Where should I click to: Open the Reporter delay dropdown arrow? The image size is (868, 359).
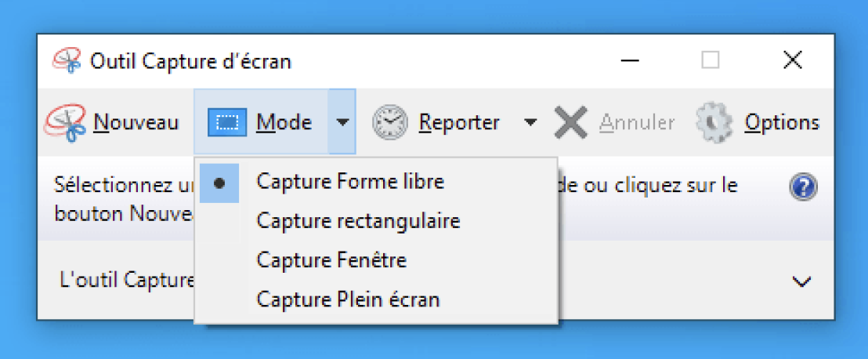click(530, 121)
